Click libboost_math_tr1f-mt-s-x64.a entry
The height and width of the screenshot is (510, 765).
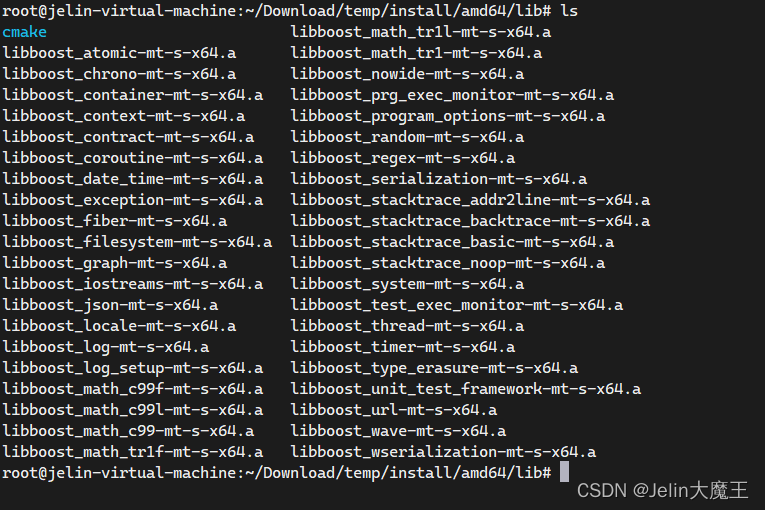[133, 452]
